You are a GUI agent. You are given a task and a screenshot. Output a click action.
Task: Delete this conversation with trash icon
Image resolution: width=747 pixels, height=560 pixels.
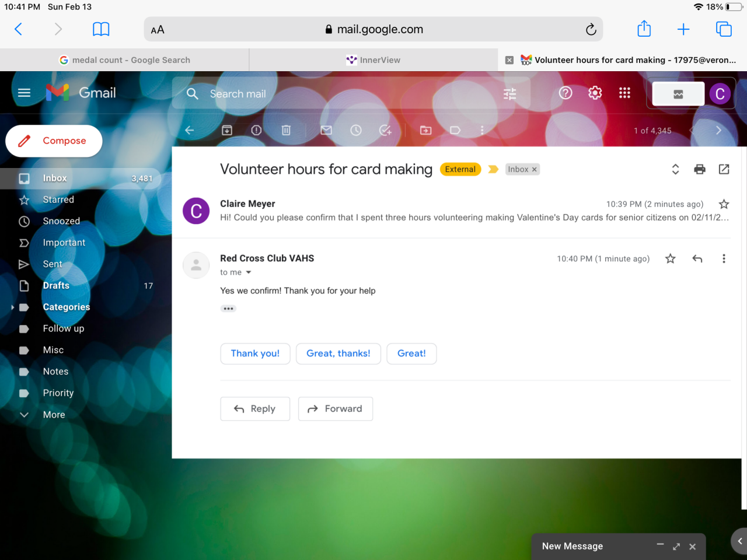[286, 130]
